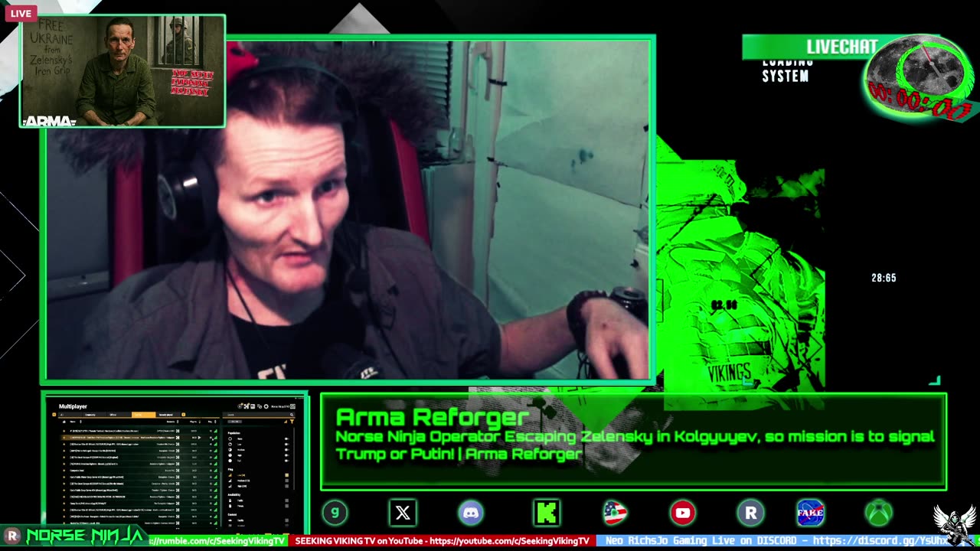Viewport: 980px width, 551px height.
Task: Toggle the High population filter
Action: pyautogui.click(x=287, y=455)
